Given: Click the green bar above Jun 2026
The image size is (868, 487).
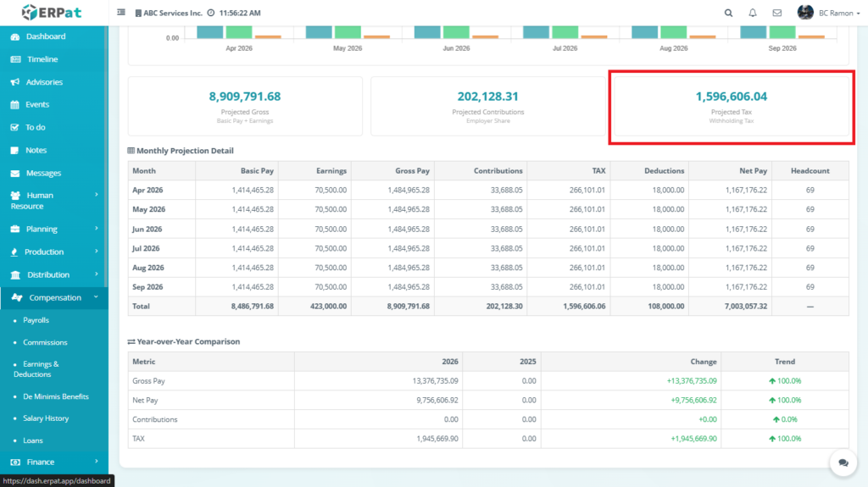Looking at the screenshot, I should (456, 32).
